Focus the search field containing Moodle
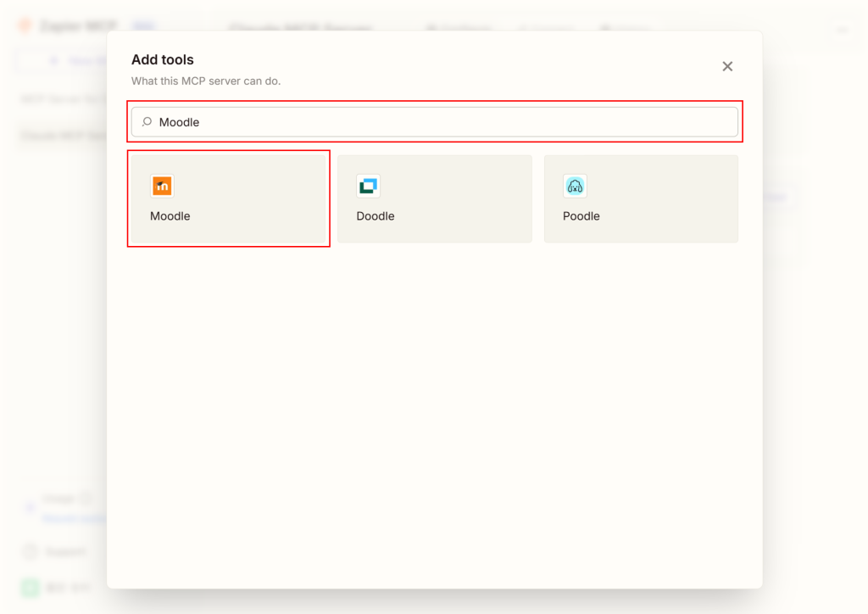The image size is (868, 614). (x=441, y=122)
